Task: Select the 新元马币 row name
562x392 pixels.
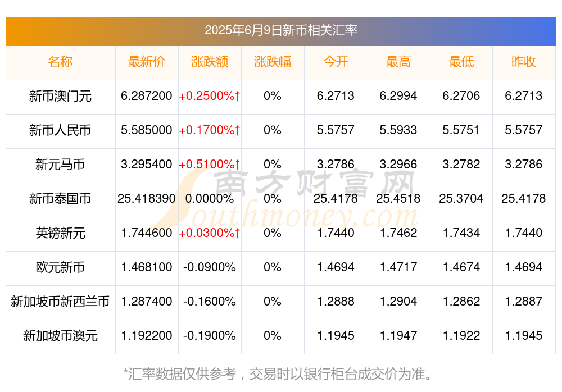Action: tap(60, 165)
